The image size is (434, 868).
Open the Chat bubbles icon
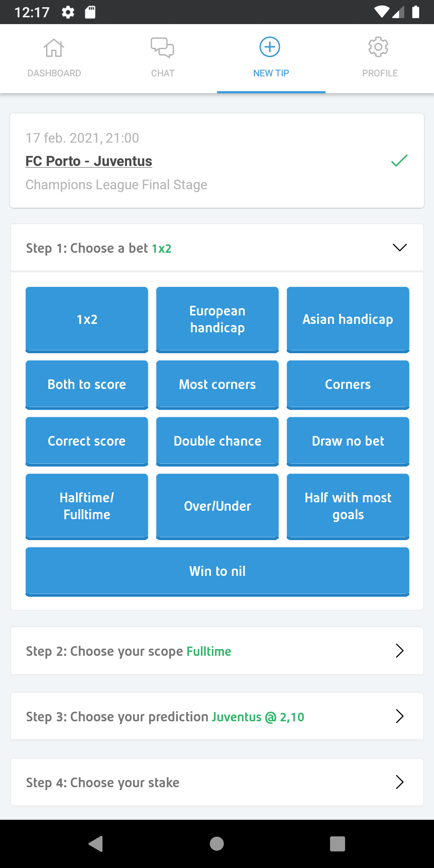162,48
